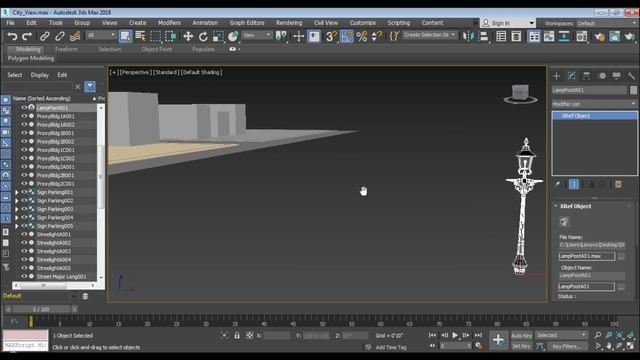The width and height of the screenshot is (640, 360).
Task: Open the Graph Editors menu
Action: [247, 23]
